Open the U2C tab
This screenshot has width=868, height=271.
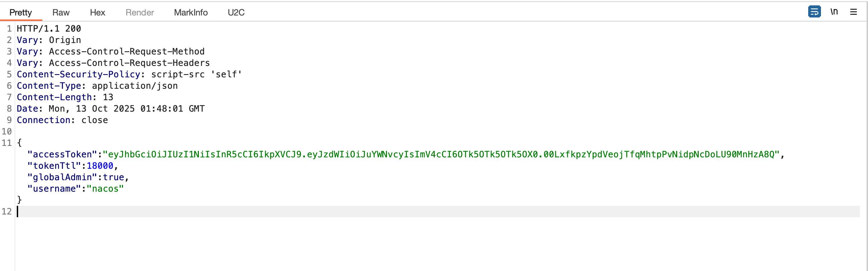(236, 12)
